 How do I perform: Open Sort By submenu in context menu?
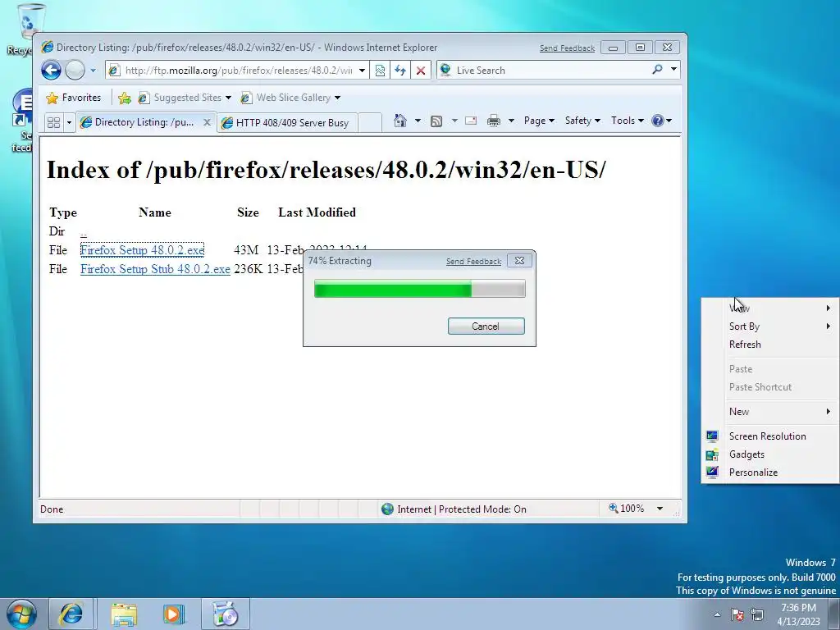click(769, 326)
